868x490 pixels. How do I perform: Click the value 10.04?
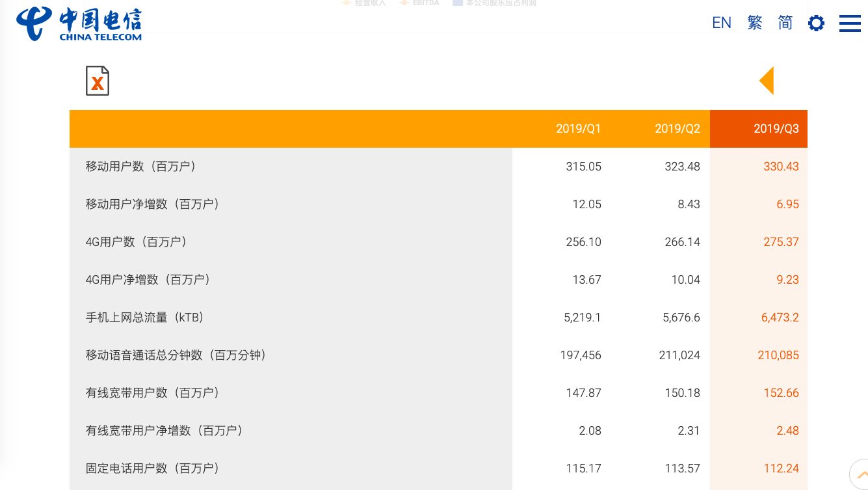pos(685,280)
